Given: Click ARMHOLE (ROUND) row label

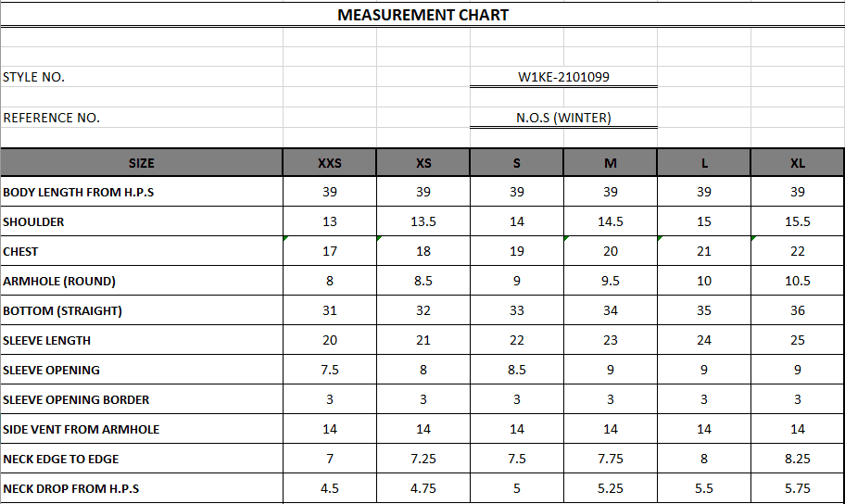Looking at the screenshot, I should [59, 282].
